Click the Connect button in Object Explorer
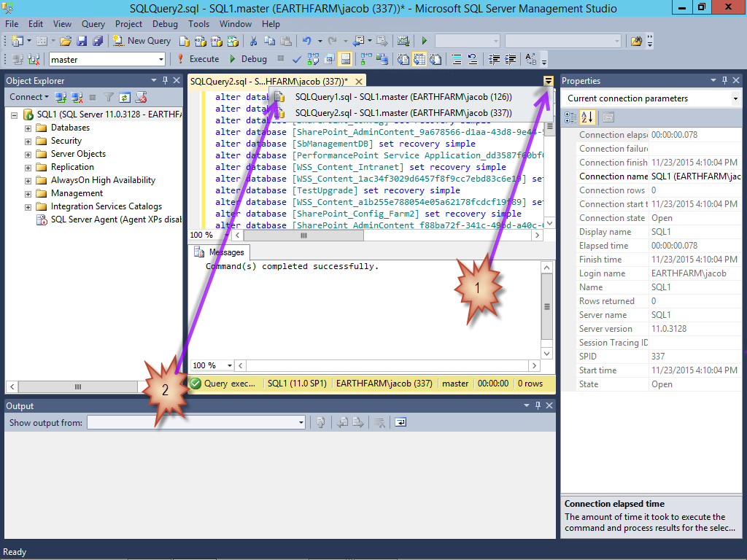 pyautogui.click(x=29, y=97)
